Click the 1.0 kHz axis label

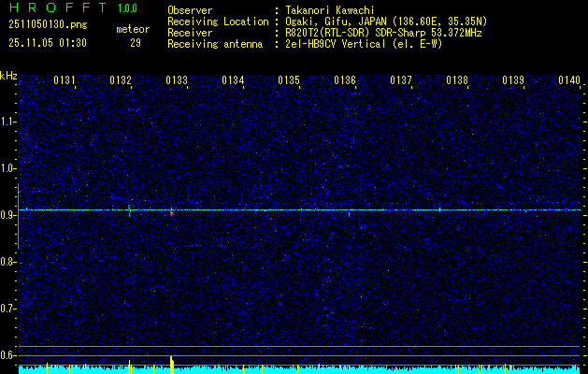[x=7, y=168]
